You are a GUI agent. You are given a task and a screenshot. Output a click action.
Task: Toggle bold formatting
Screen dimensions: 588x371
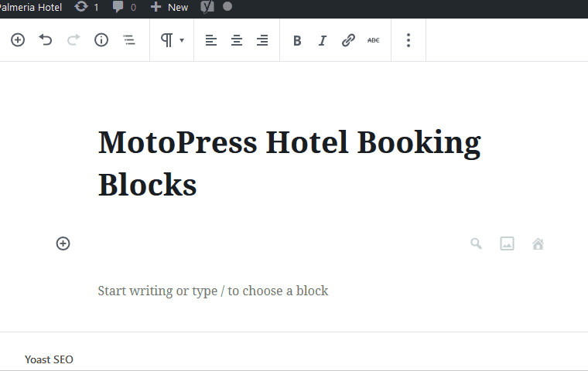tap(297, 40)
